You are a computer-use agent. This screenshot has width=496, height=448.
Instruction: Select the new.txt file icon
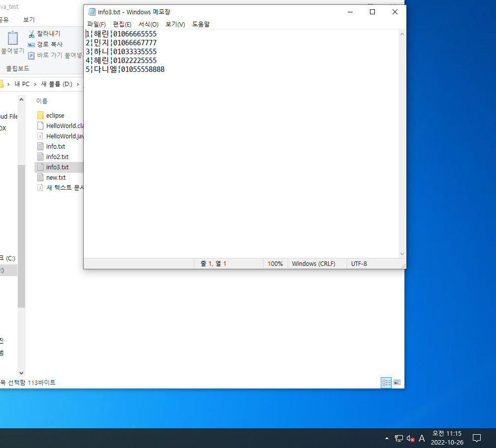tap(40, 177)
